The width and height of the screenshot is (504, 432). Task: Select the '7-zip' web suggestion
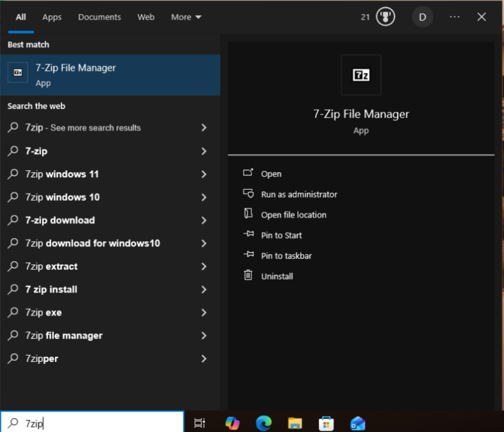pos(110,151)
